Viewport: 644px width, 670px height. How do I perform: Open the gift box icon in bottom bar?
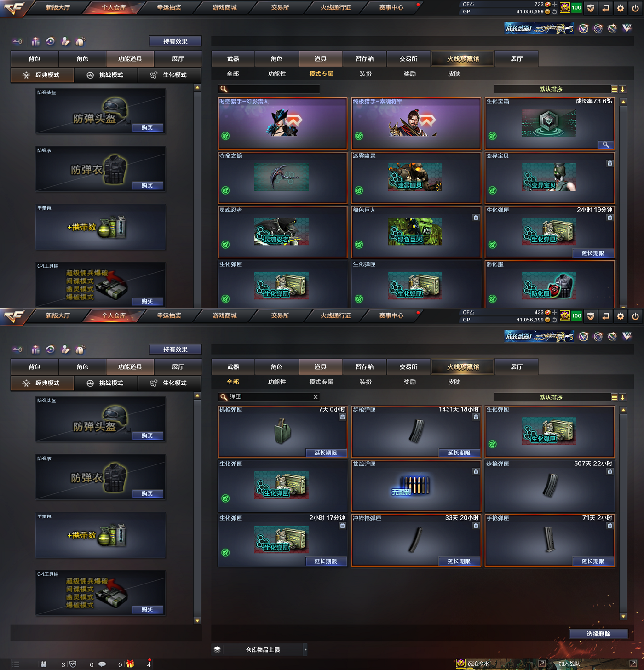[x=130, y=664]
